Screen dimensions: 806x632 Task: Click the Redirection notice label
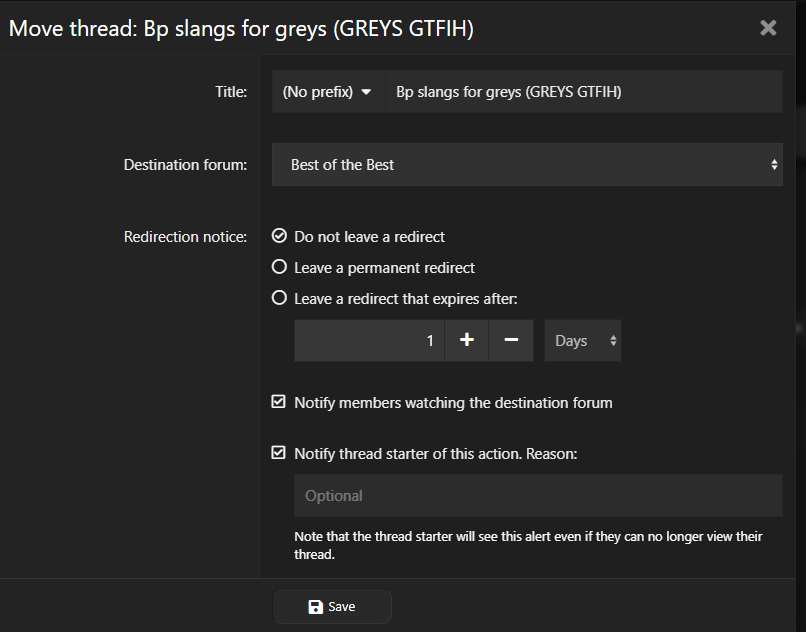[x=185, y=237]
